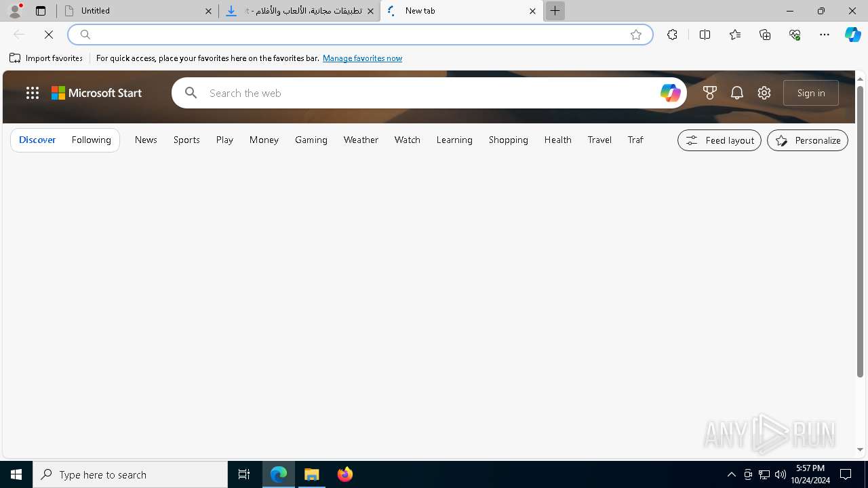Switch to the Arabic-titled download tab
This screenshot has height=488, width=868.
300,11
